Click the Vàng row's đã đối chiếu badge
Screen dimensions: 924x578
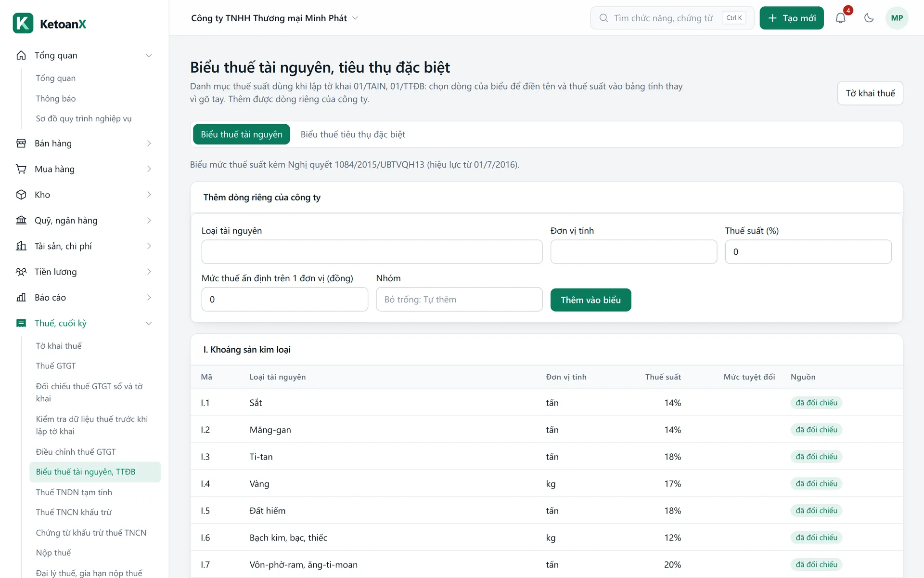click(x=816, y=484)
